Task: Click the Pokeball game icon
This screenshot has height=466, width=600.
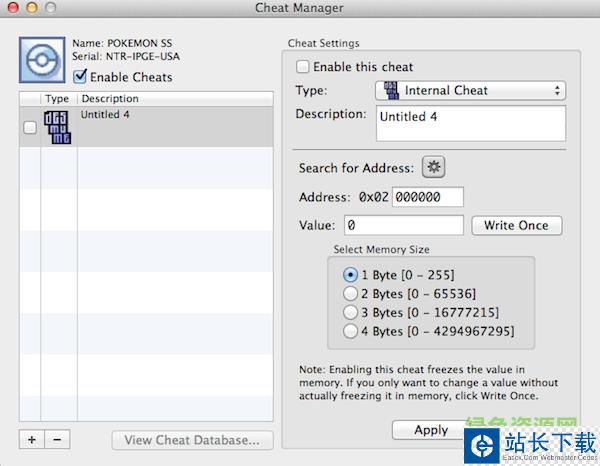Action: point(43,61)
